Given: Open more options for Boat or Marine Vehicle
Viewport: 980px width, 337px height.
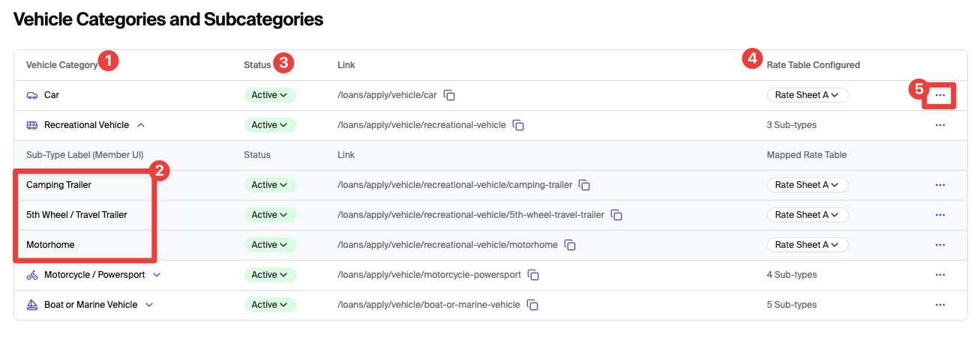Looking at the screenshot, I should pos(940,305).
